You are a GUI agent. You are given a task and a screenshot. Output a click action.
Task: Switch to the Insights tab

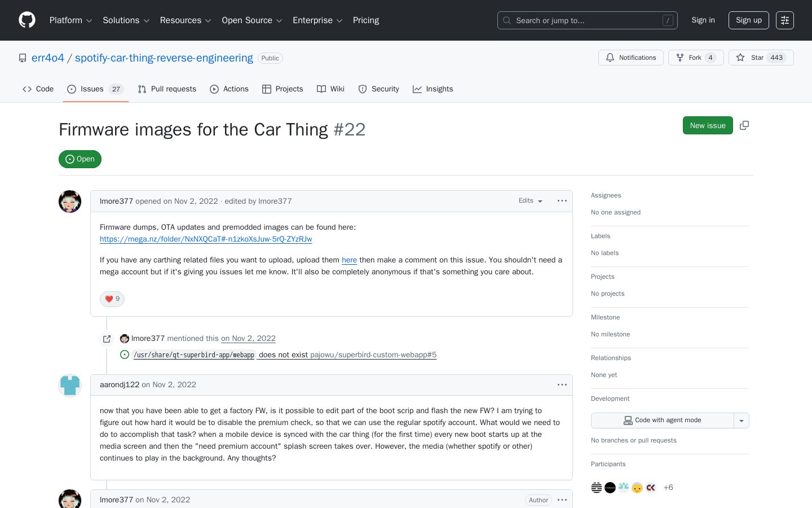(433, 89)
